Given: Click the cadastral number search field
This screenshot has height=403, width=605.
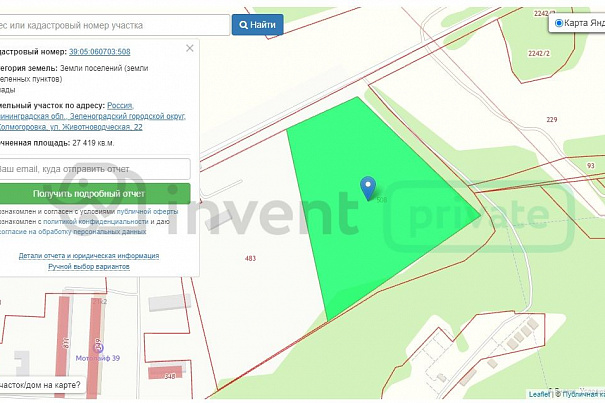Looking at the screenshot, I should point(112,24).
